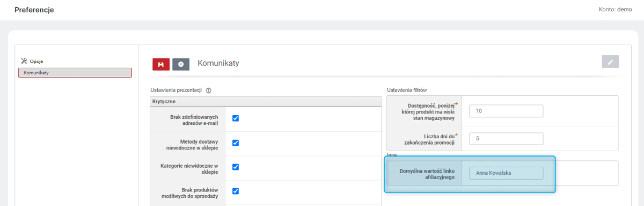Click the Preferencje page title
Screen dimensions: 644x206
click(x=34, y=10)
